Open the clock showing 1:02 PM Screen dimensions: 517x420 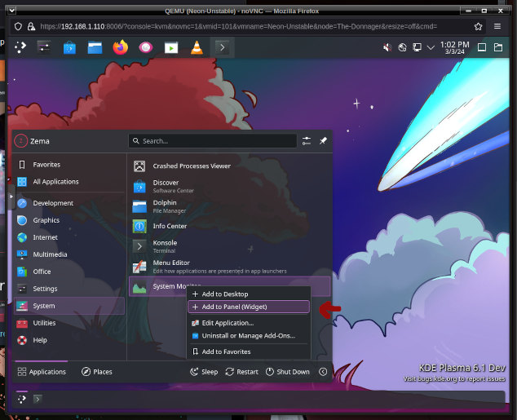click(x=454, y=48)
